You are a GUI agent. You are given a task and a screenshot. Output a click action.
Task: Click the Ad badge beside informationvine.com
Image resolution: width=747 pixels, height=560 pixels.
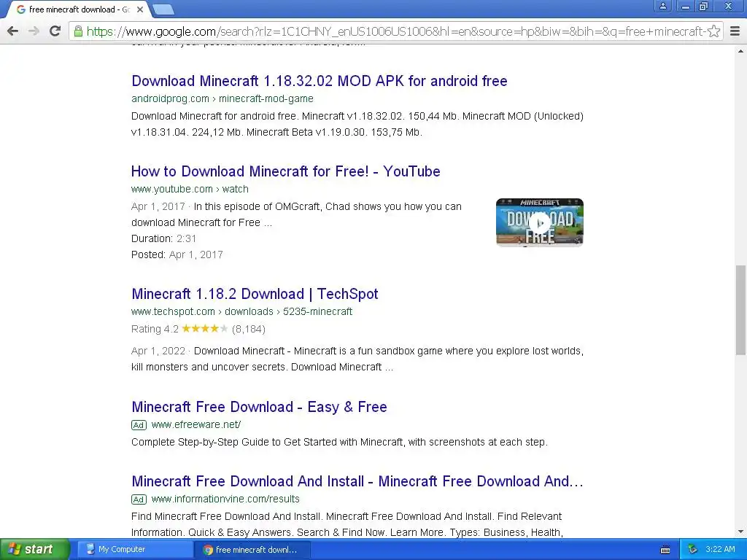click(x=139, y=499)
